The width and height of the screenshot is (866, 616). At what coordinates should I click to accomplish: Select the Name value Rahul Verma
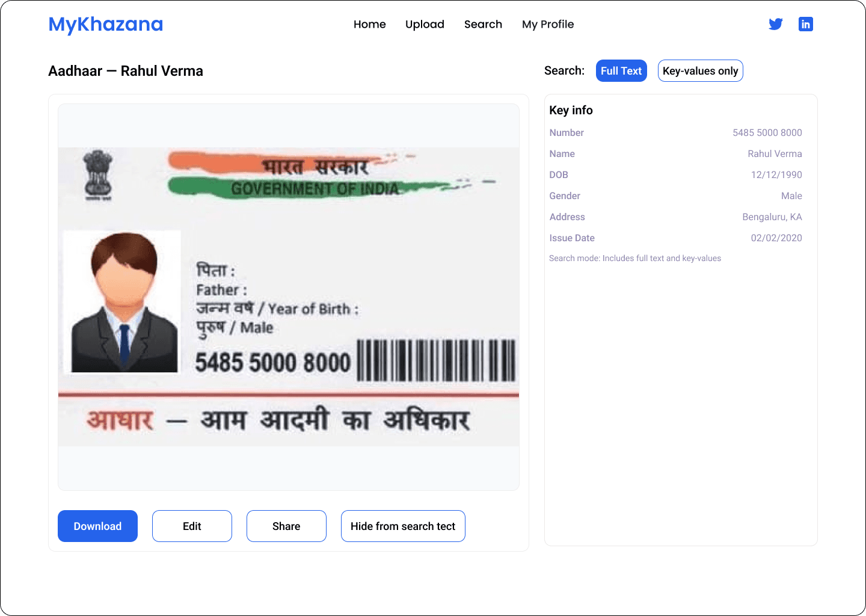click(775, 154)
